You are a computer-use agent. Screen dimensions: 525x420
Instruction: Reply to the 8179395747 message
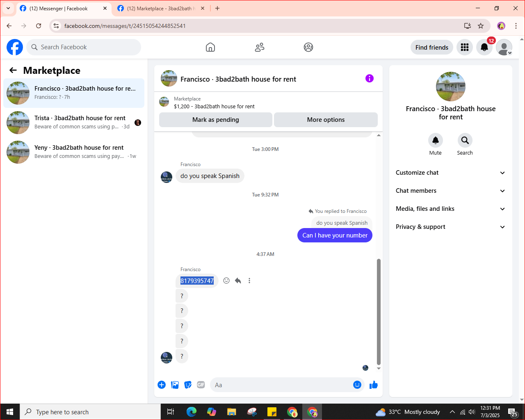click(x=238, y=281)
